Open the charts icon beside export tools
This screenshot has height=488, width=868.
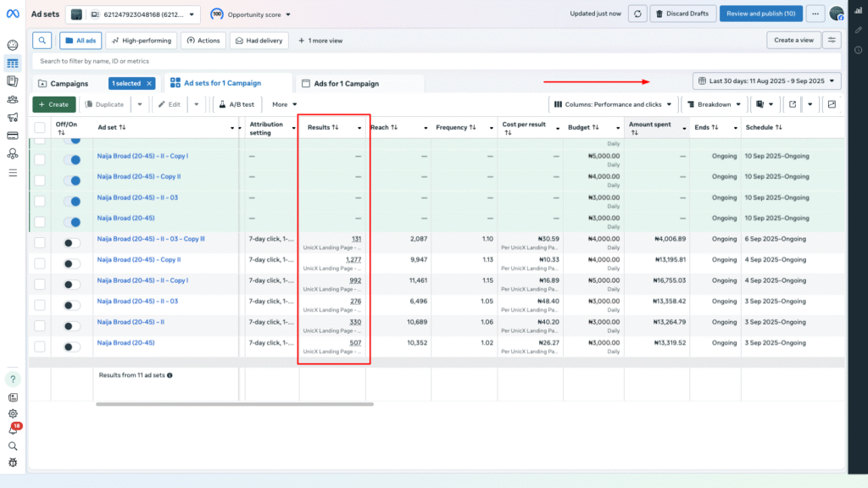click(x=832, y=104)
